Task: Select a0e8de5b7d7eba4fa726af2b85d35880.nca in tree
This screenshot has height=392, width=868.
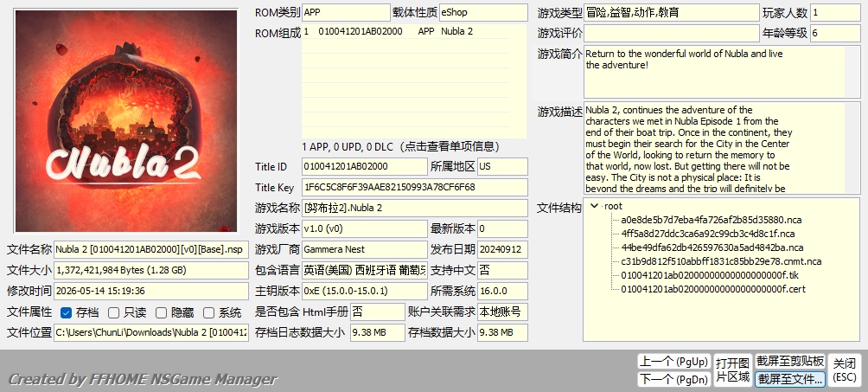Action: (x=712, y=220)
